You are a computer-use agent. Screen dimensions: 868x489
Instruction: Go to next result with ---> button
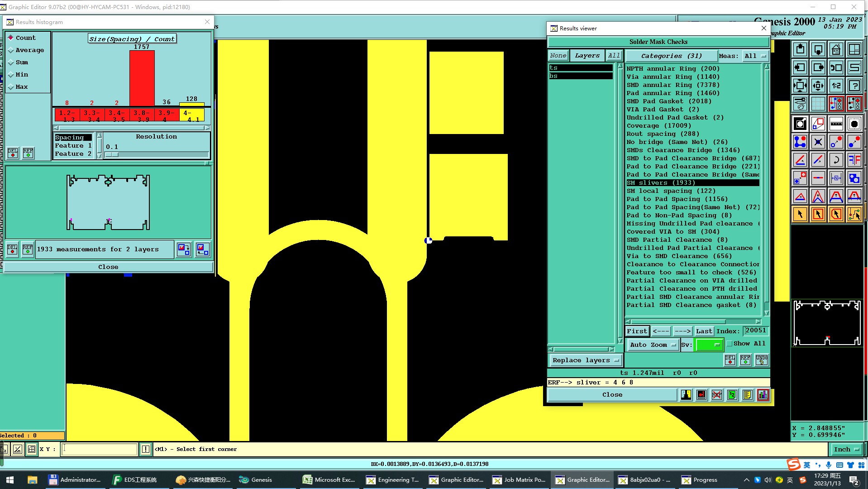pyautogui.click(x=682, y=331)
